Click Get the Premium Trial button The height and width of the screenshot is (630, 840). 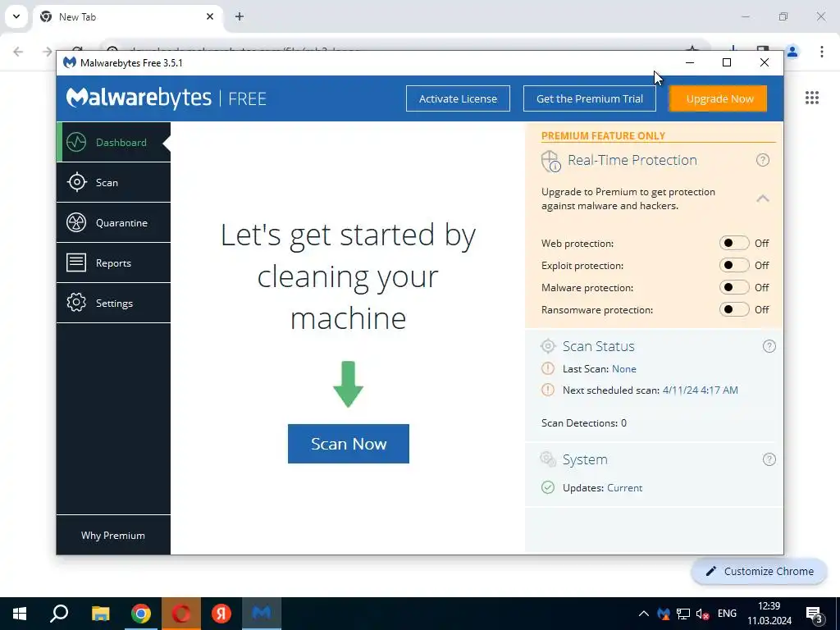589,98
